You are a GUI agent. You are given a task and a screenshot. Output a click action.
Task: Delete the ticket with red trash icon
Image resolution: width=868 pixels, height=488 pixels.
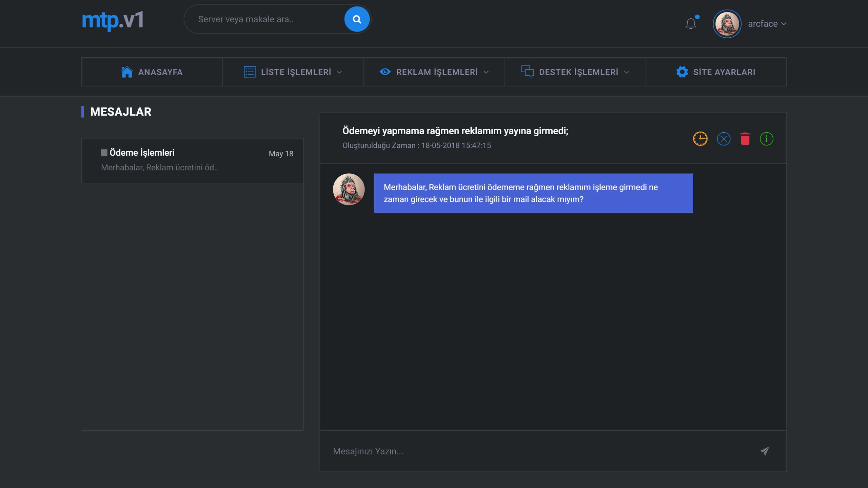(745, 139)
